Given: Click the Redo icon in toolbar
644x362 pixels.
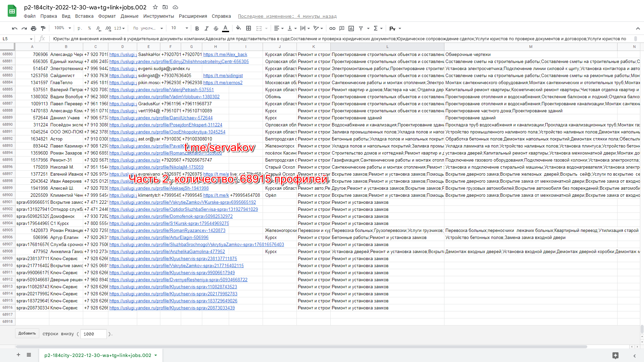Looking at the screenshot, I should 24,28.
